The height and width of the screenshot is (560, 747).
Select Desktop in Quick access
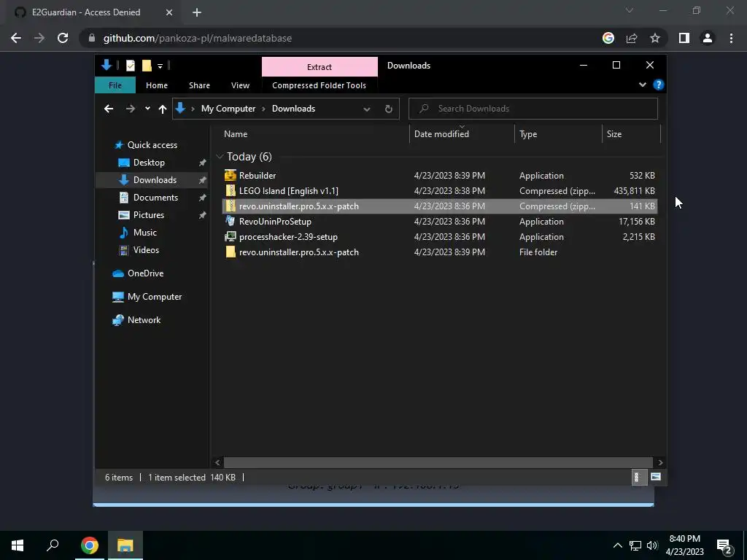click(149, 163)
